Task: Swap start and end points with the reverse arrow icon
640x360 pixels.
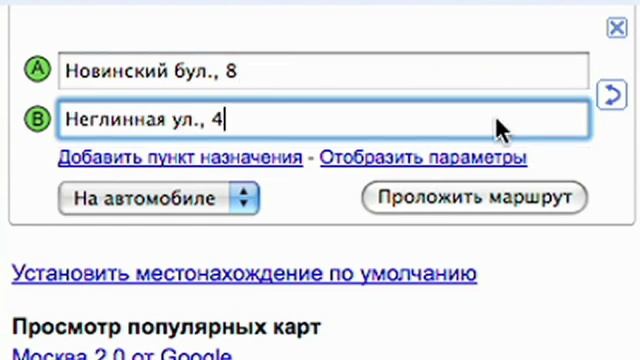Action: coord(611,95)
